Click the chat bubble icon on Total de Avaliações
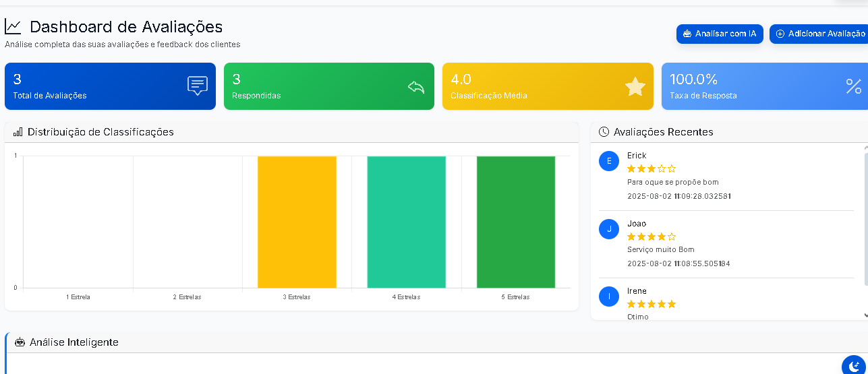 tap(197, 86)
